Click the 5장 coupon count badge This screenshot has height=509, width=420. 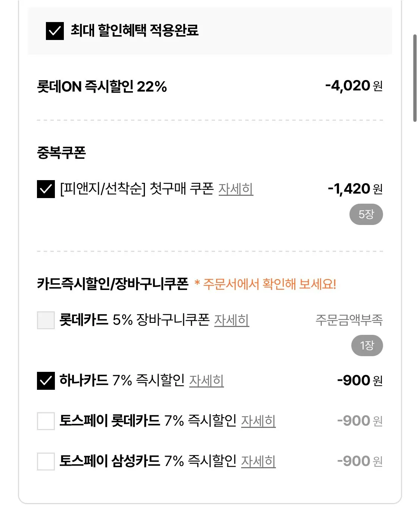pos(366,214)
